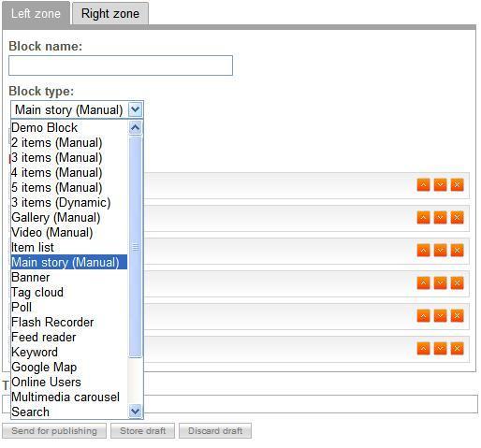Move second block row up with arrow icon
The width and height of the screenshot is (481, 448).
(423, 218)
